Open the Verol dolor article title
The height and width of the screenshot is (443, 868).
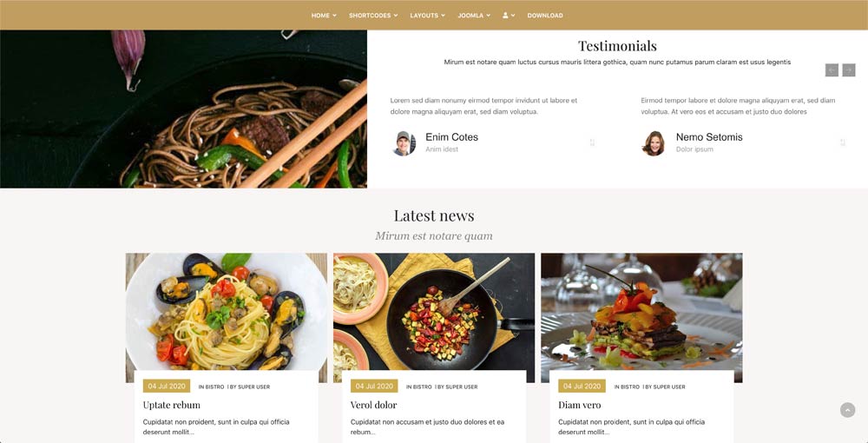coord(373,405)
